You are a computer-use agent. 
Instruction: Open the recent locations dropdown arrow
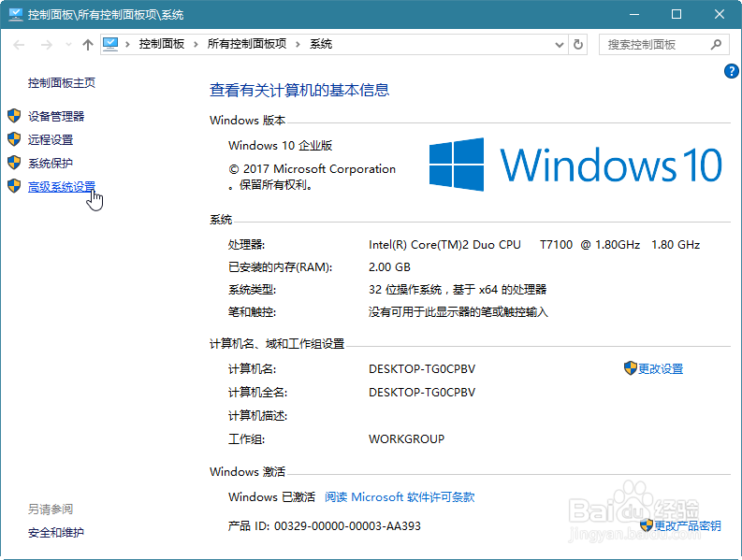click(68, 45)
